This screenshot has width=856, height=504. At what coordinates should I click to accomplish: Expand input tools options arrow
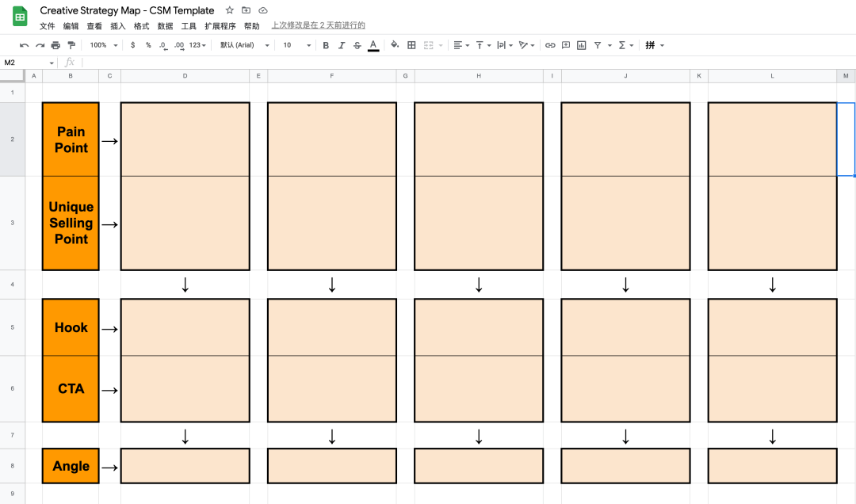662,45
